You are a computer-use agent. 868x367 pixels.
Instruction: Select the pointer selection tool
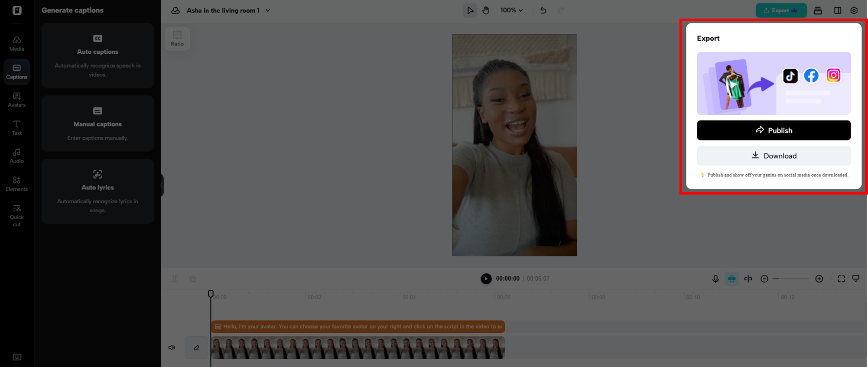[470, 10]
